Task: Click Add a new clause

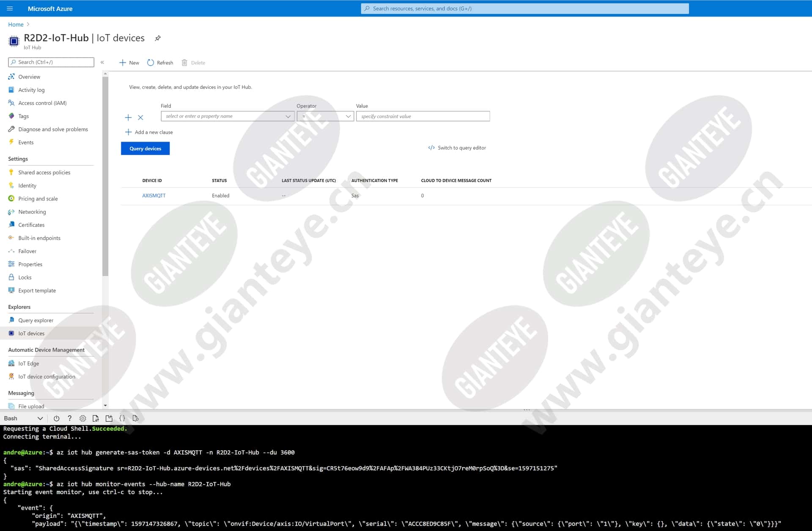Action: coord(149,132)
